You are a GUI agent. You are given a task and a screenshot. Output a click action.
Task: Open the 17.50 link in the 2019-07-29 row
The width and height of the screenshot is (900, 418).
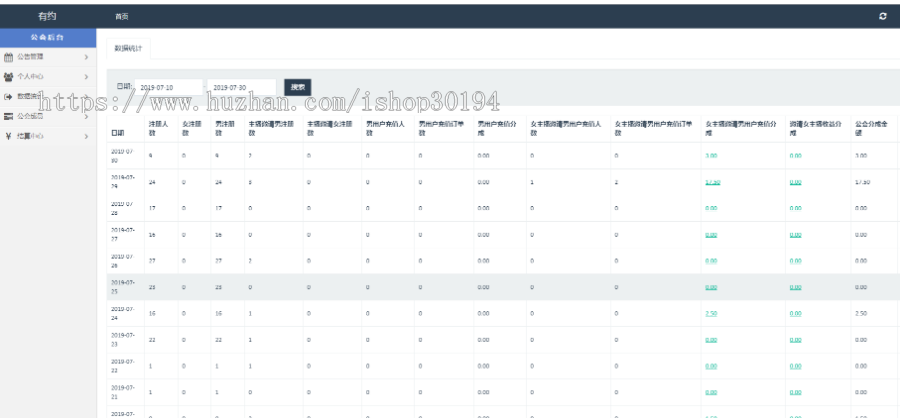713,182
